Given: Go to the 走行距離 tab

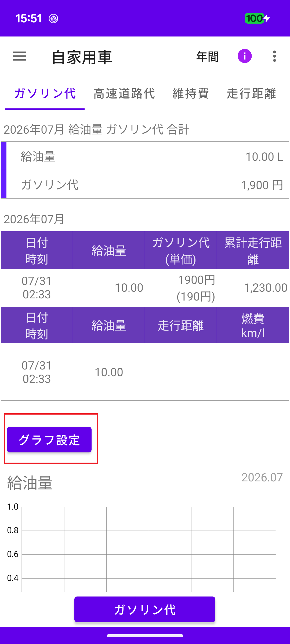Looking at the screenshot, I should [251, 94].
